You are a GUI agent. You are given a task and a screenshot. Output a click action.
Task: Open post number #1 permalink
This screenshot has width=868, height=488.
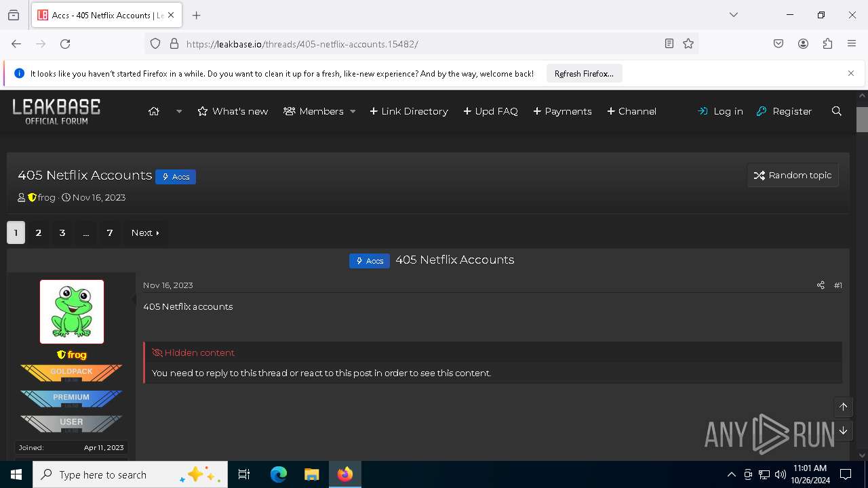tap(838, 285)
